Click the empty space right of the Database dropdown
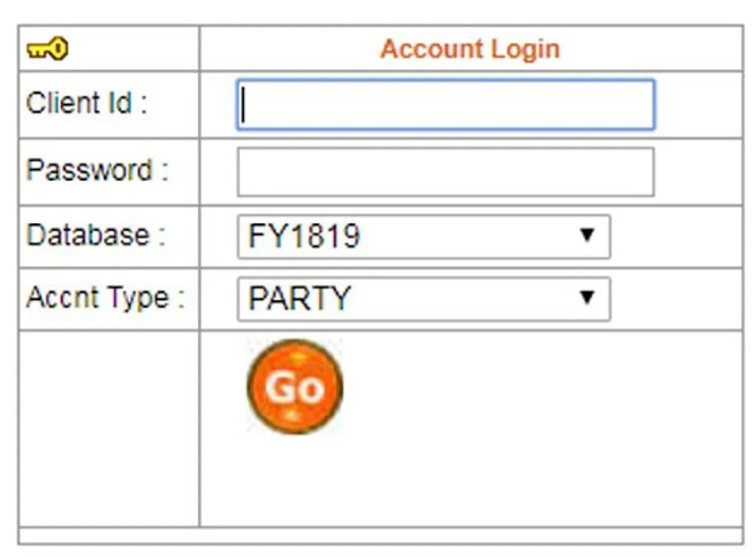 pyautogui.click(x=676, y=236)
